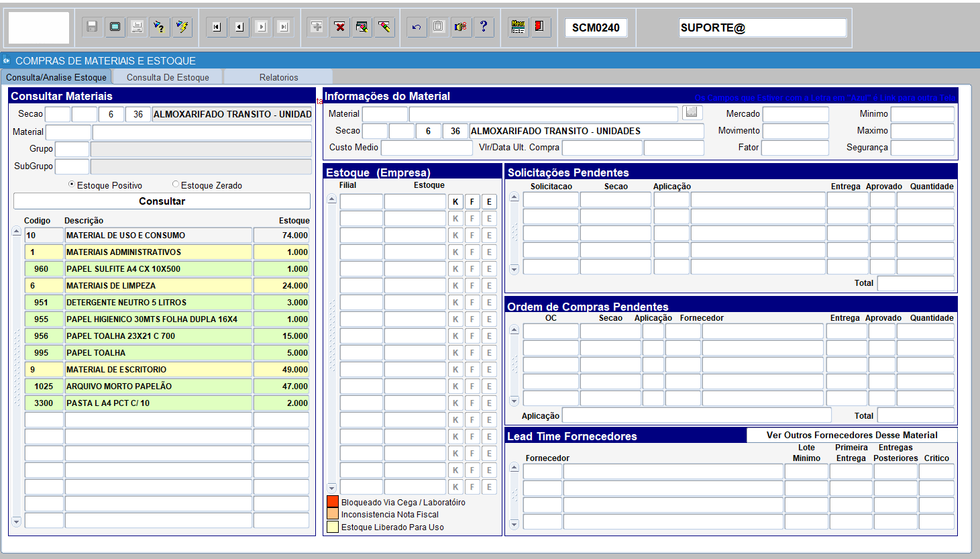
Task: Click the pointing hand icon
Action: [x=461, y=27]
